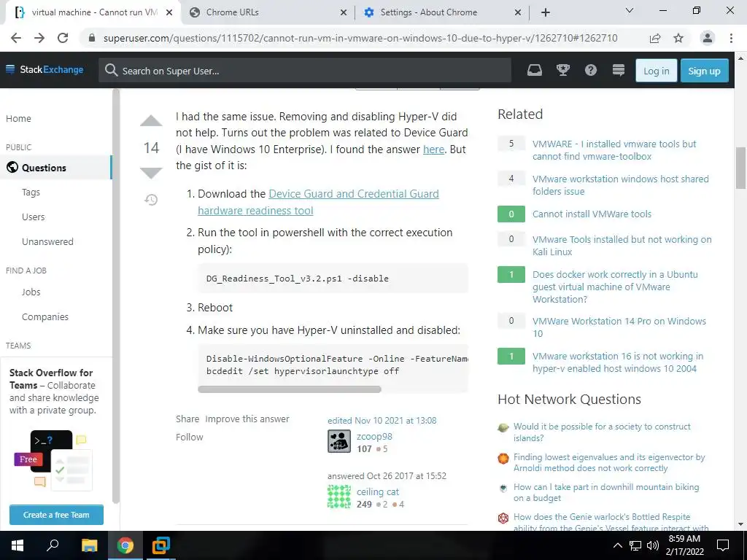
Task: Open hot question about constructing islands
Action: (602, 432)
